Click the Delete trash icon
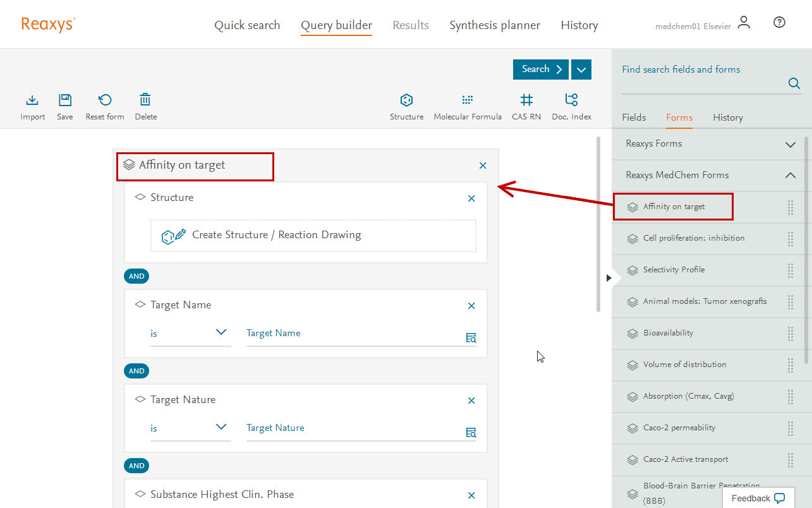 pos(145,100)
